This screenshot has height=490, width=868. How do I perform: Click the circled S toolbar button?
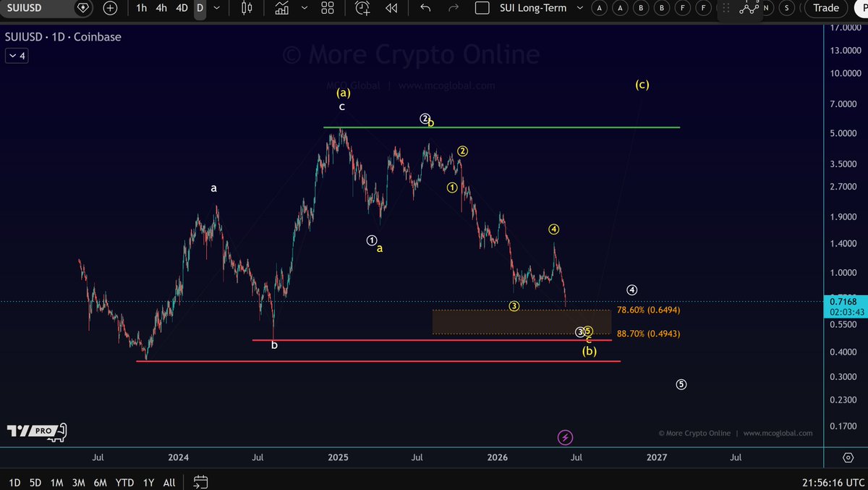[x=787, y=8]
